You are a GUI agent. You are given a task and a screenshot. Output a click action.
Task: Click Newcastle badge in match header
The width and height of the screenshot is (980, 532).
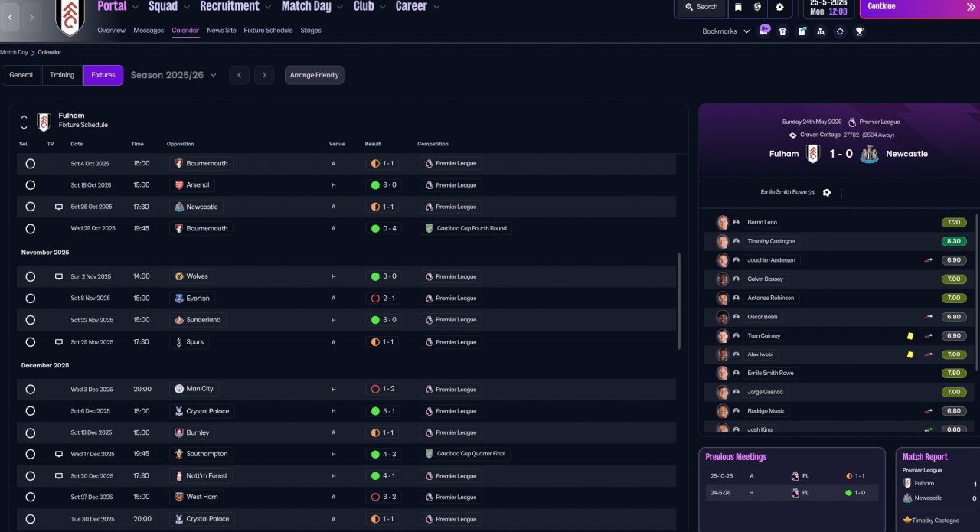[868, 154]
